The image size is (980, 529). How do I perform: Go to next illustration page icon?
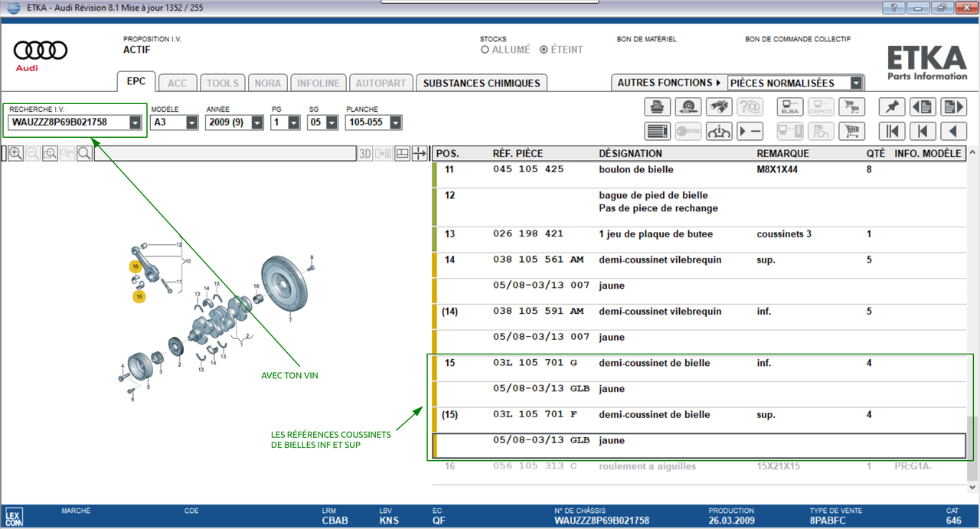tap(953, 107)
